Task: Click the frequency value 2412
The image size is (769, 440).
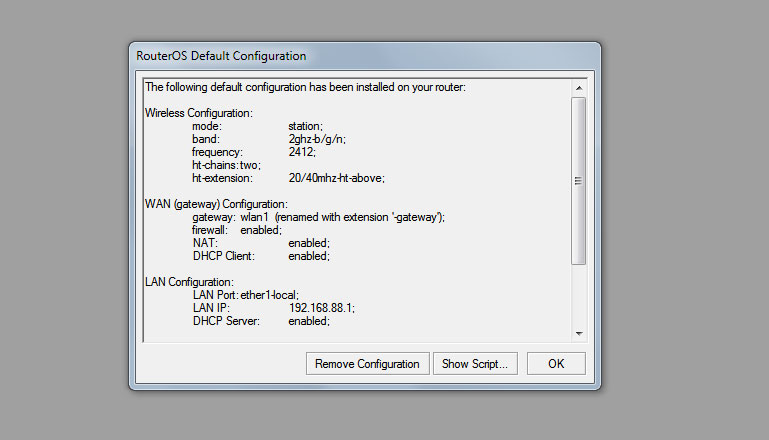Action: 302,152
